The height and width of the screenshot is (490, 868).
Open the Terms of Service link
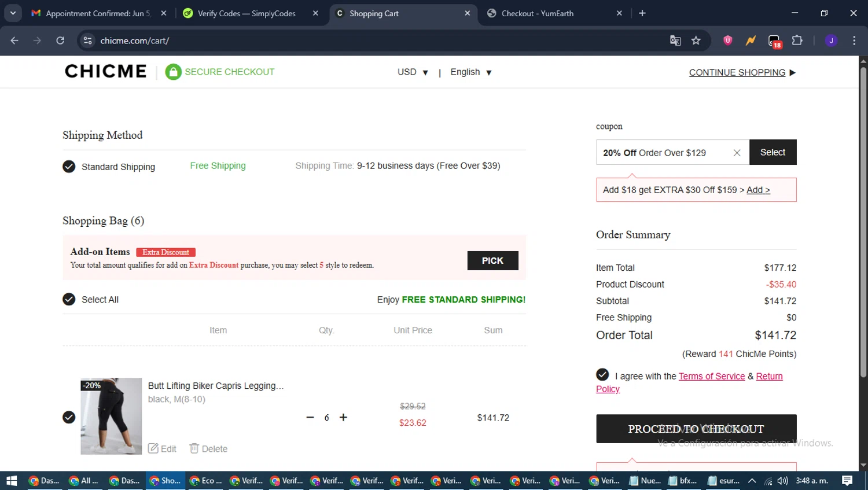pyautogui.click(x=712, y=376)
